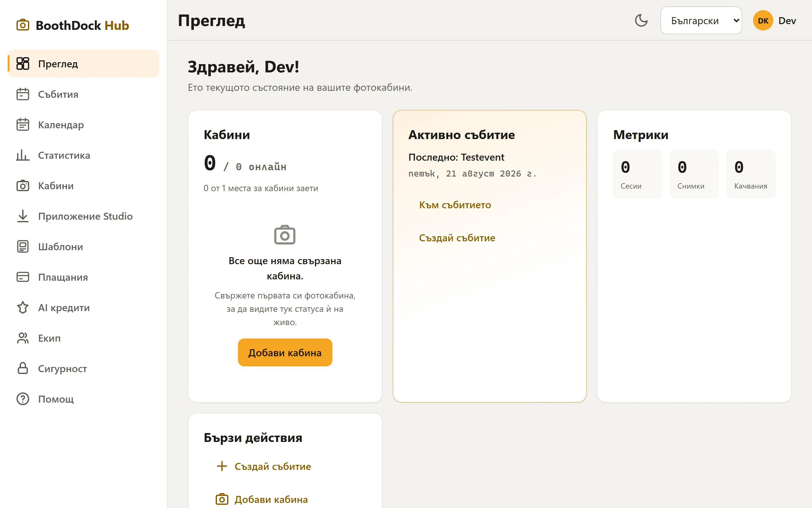Click the Качвания metric tile
Viewport: 812px width, 508px height.
tap(750, 174)
